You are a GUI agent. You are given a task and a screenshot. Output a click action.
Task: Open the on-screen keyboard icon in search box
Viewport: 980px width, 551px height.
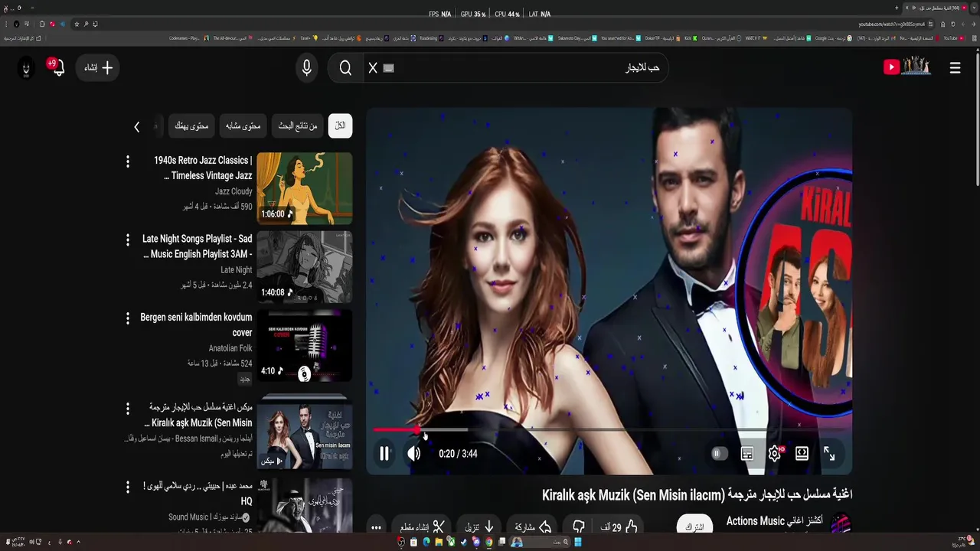pos(389,68)
